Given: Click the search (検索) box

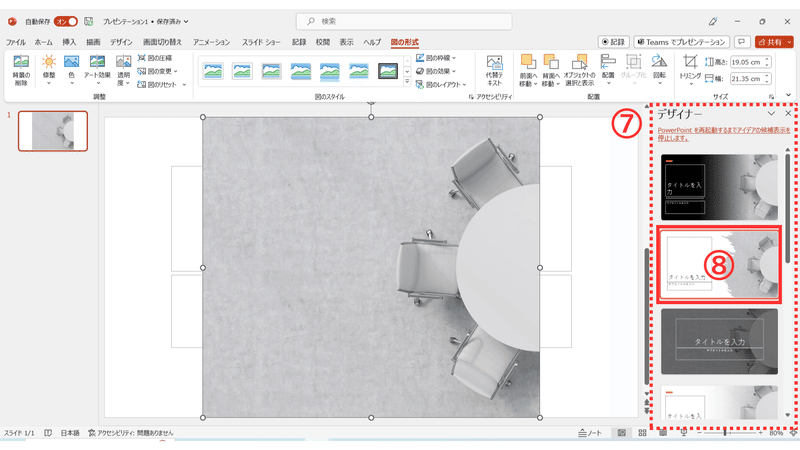Looking at the screenshot, I should (x=404, y=21).
